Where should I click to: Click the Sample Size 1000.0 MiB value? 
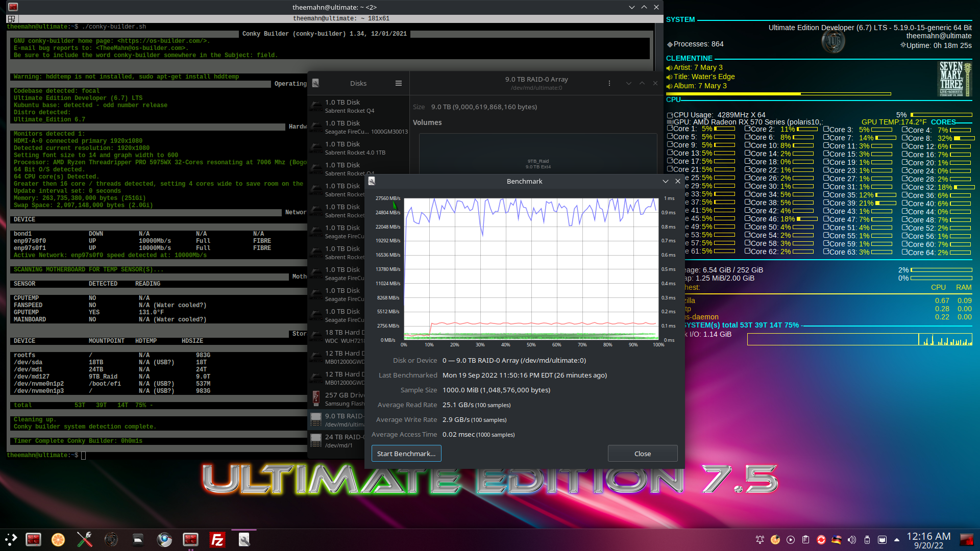point(496,390)
